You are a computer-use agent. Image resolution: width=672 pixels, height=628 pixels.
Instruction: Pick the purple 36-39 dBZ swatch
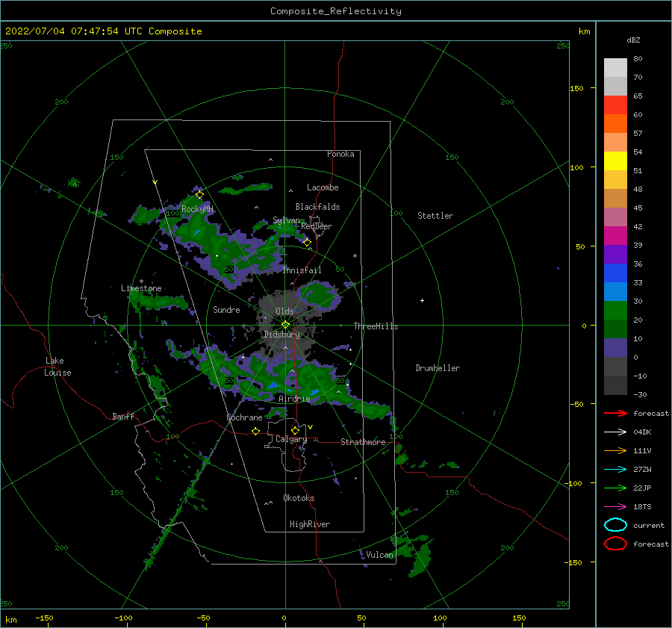coord(615,254)
